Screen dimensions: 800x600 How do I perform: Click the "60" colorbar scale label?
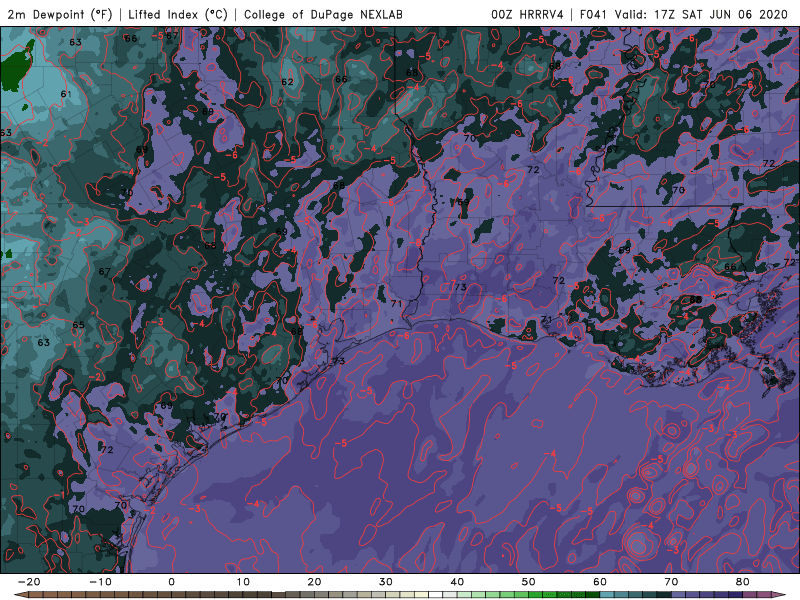point(600,582)
